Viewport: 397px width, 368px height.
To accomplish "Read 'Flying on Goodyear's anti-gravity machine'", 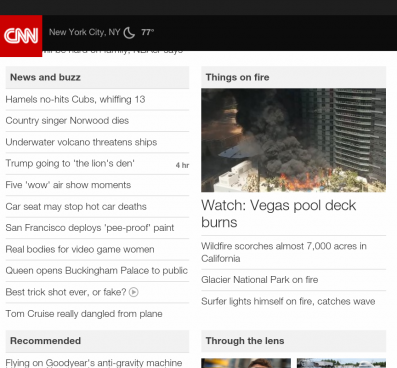I will 94,363.
